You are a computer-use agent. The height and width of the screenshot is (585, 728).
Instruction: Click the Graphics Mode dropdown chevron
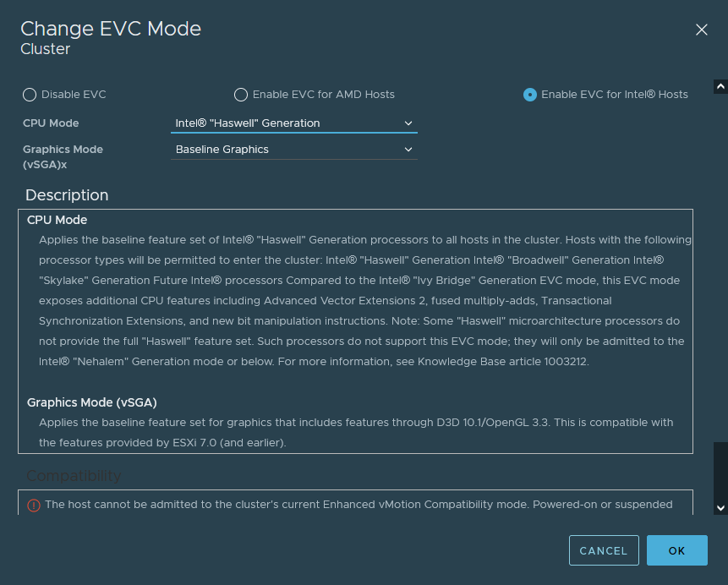(x=408, y=150)
